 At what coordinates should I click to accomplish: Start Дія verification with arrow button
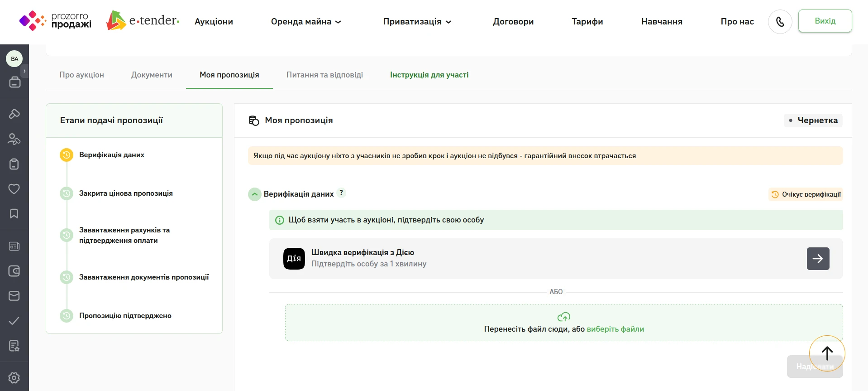click(x=818, y=259)
